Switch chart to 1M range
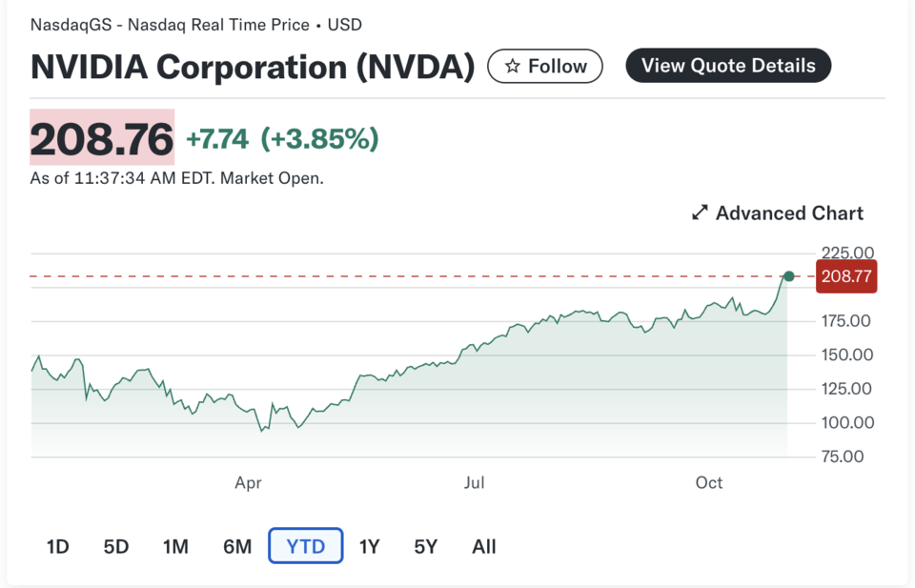This screenshot has width=915, height=588. point(175,547)
